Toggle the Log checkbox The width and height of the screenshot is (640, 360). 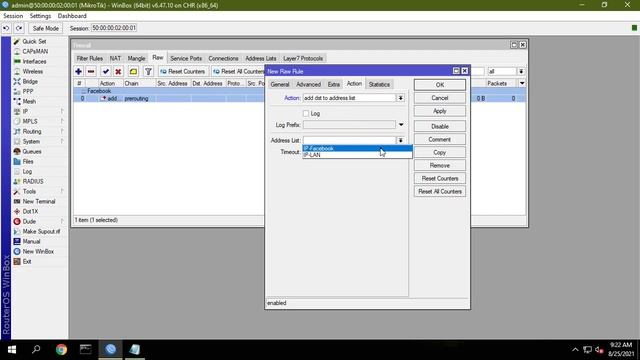coord(306,113)
